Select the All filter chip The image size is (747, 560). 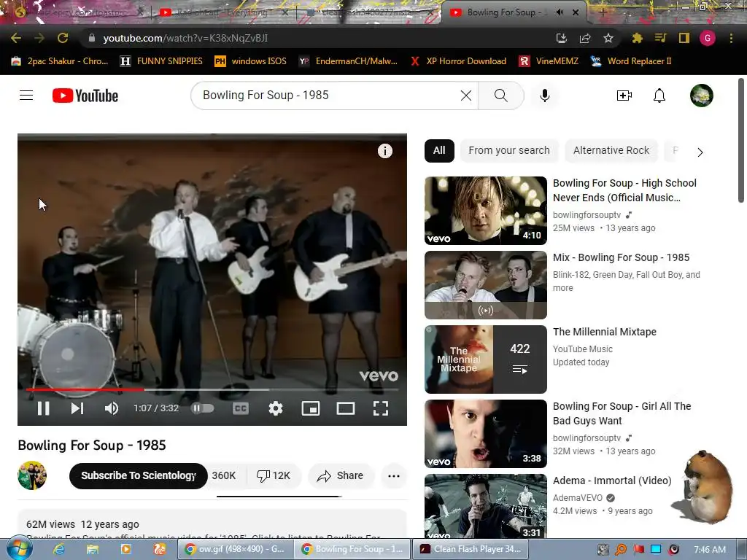(x=439, y=150)
